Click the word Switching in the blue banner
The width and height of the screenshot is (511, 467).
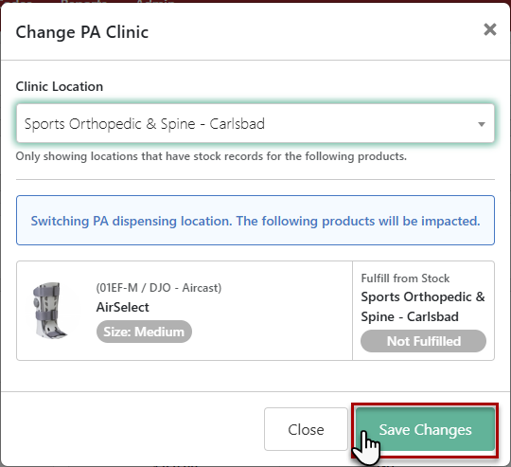point(60,221)
